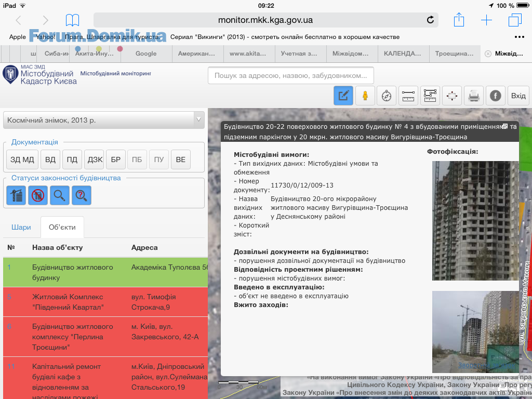532x399 pixels.
Task: Switch to the Об'єкти tab
Action: (x=62, y=228)
